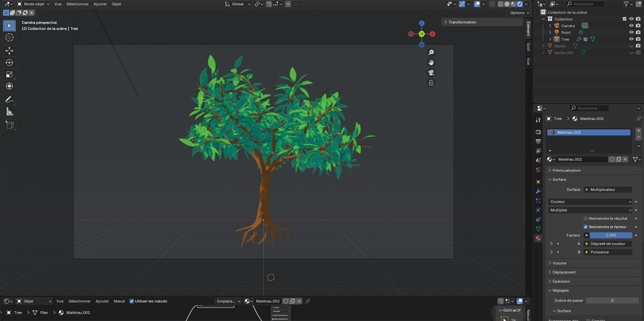This screenshot has width=644, height=321.
Task: Click the Dégradé de couleur input A
Action: [x=607, y=244]
